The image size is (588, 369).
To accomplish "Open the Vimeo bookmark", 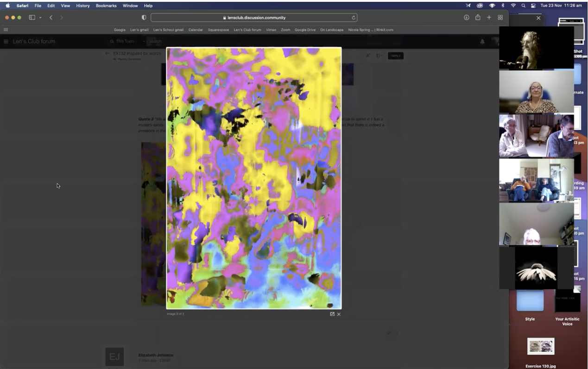I will (x=271, y=30).
